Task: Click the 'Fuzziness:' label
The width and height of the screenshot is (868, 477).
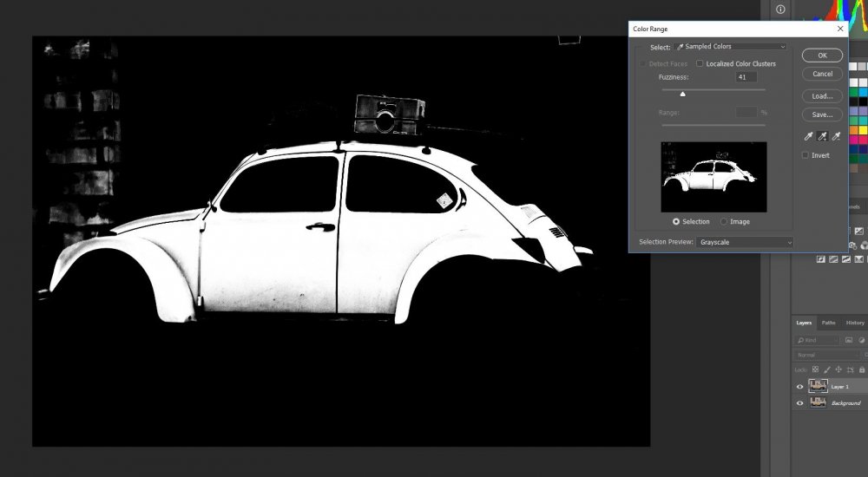Action: [x=674, y=77]
